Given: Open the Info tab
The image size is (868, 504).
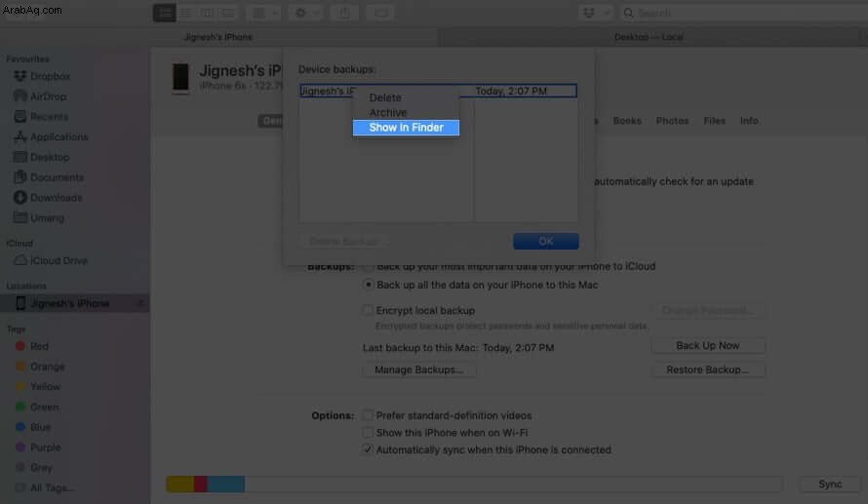Looking at the screenshot, I should coord(749,121).
